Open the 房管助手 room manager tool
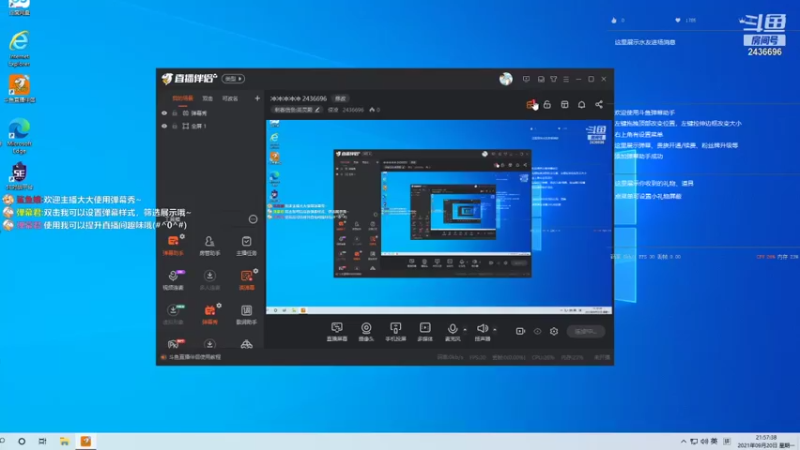Screen dimensions: 800x450 coord(209,245)
